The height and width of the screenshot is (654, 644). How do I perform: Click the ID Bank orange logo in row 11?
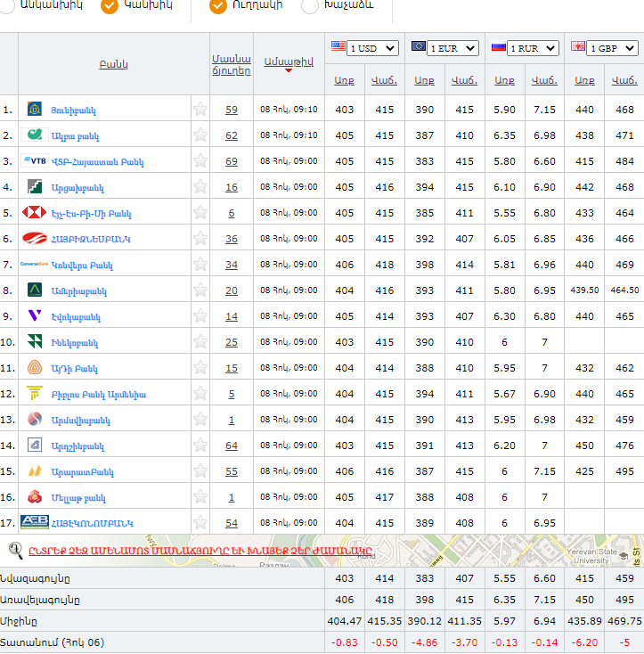click(35, 367)
